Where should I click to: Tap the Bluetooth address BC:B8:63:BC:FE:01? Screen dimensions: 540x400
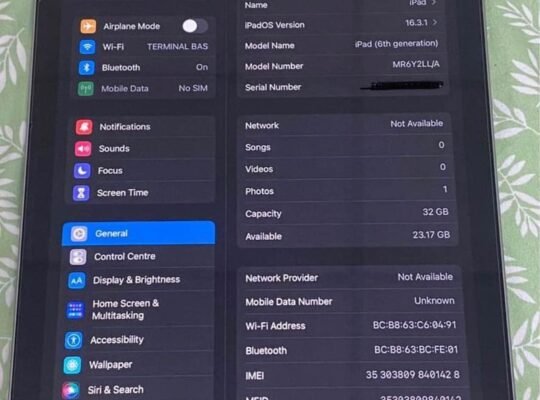[x=416, y=350]
